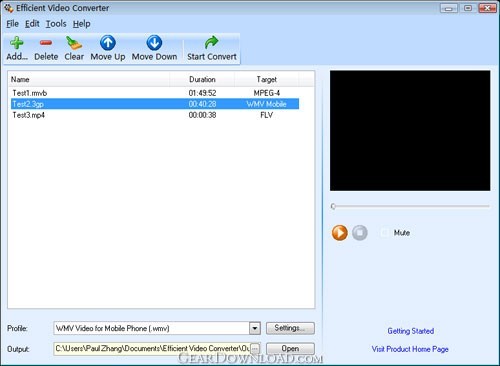
Task: Click the Move Down arrow icon
Action: (x=154, y=43)
